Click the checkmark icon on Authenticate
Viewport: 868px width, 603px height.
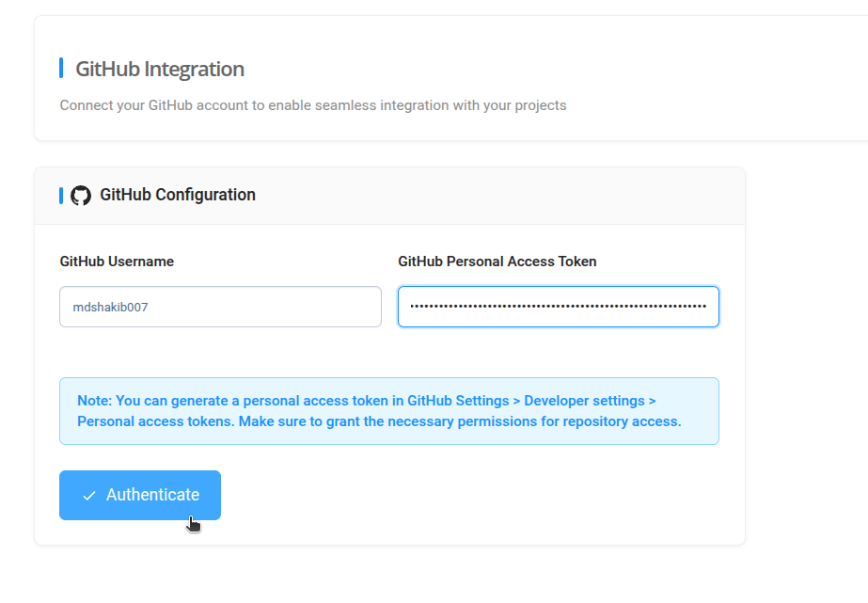[89, 496]
